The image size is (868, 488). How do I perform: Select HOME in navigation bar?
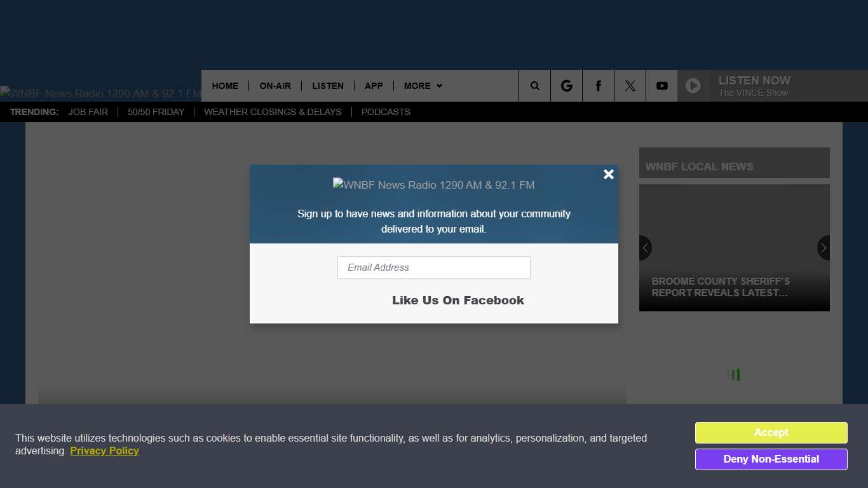pos(225,86)
